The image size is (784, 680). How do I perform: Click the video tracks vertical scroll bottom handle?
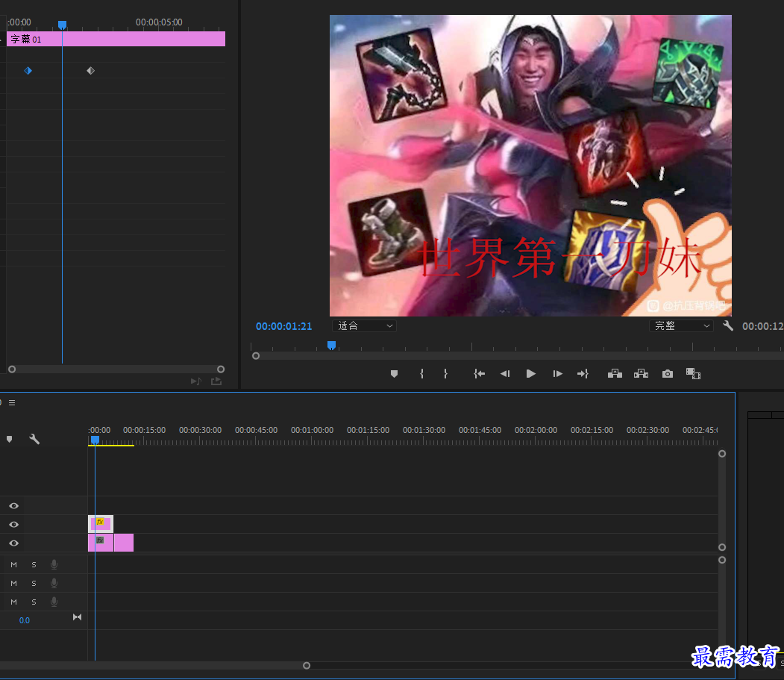[x=722, y=547]
